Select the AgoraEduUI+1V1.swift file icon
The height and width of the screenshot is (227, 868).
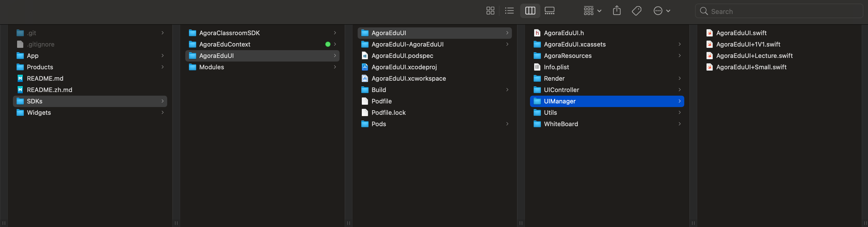point(709,44)
